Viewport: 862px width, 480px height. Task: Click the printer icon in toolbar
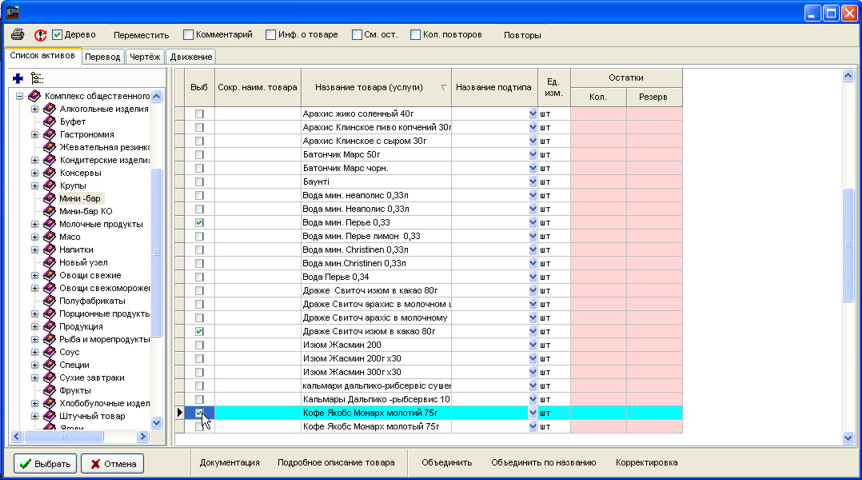tap(17, 35)
